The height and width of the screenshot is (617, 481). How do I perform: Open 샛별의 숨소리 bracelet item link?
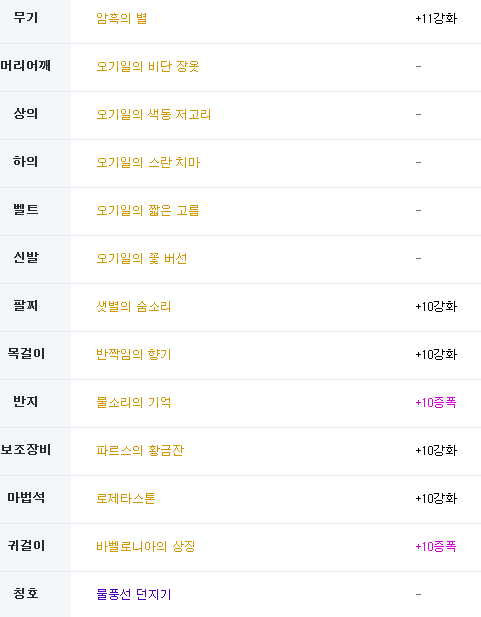click(x=134, y=306)
